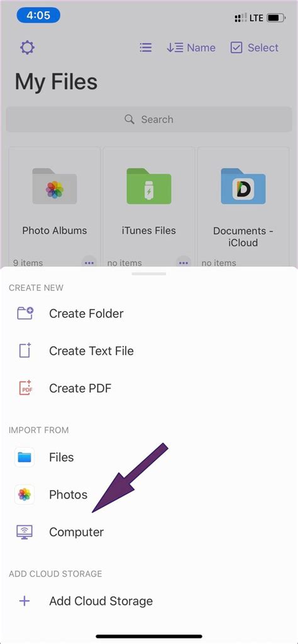This screenshot has width=298, height=644.
Task: Tap the plus icon for cloud storage
Action: [25, 601]
